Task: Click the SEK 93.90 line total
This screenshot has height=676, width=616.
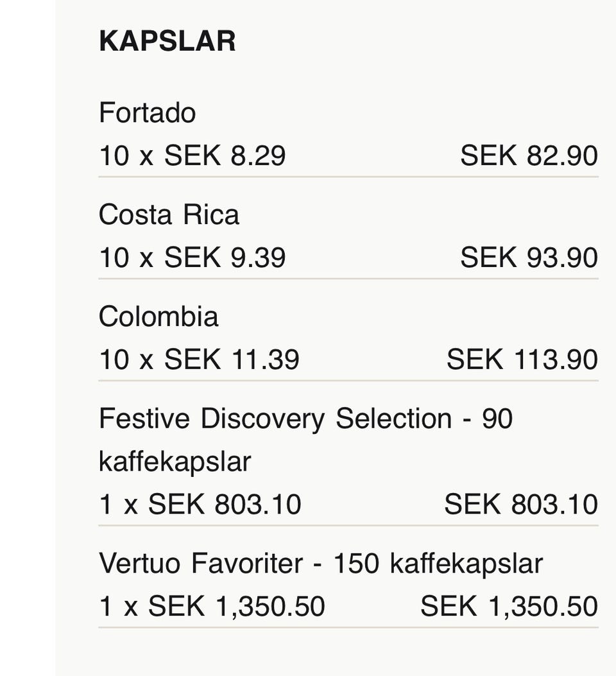Action: coord(529,257)
